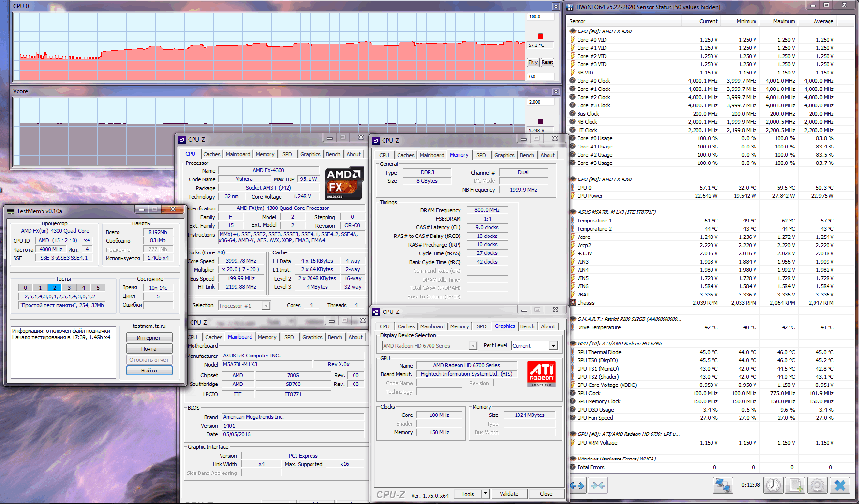This screenshot has width=859, height=504.
Task: Open HWiNFO remote network computers icon
Action: pyautogui.click(x=723, y=485)
